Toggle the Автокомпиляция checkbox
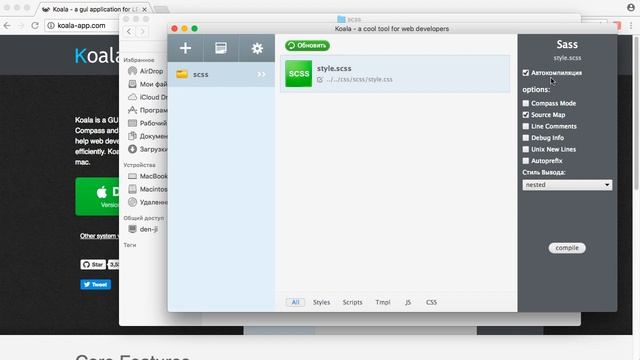The image size is (640, 360). [x=526, y=73]
